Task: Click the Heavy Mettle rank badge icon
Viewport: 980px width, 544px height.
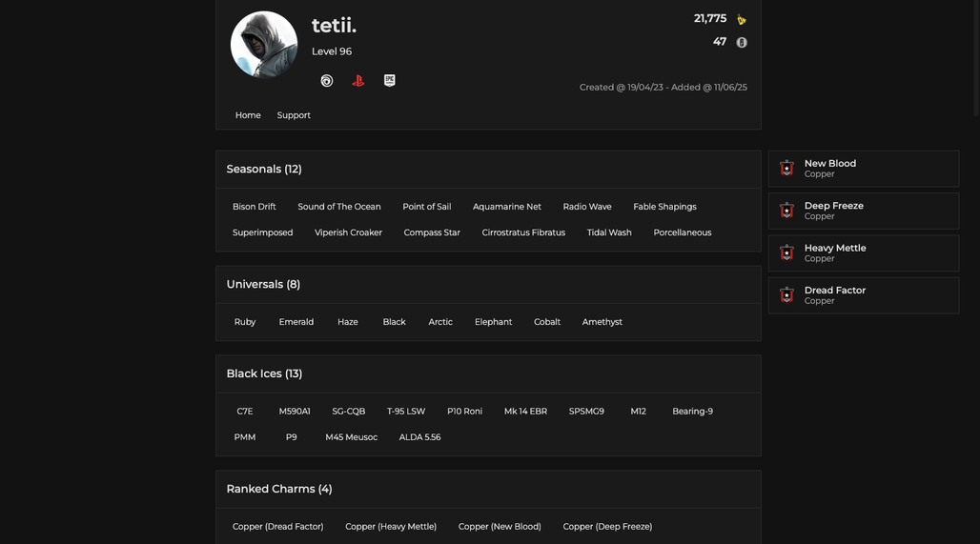Action: pos(786,253)
